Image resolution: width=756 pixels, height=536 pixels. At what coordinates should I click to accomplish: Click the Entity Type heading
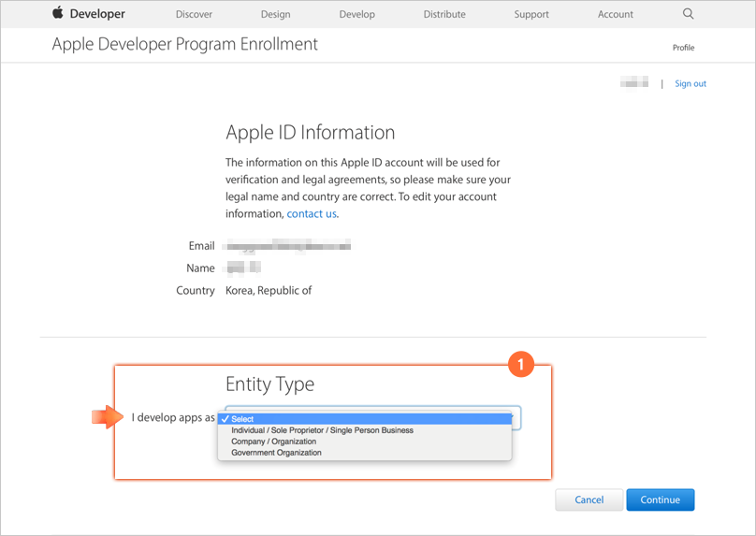click(269, 384)
